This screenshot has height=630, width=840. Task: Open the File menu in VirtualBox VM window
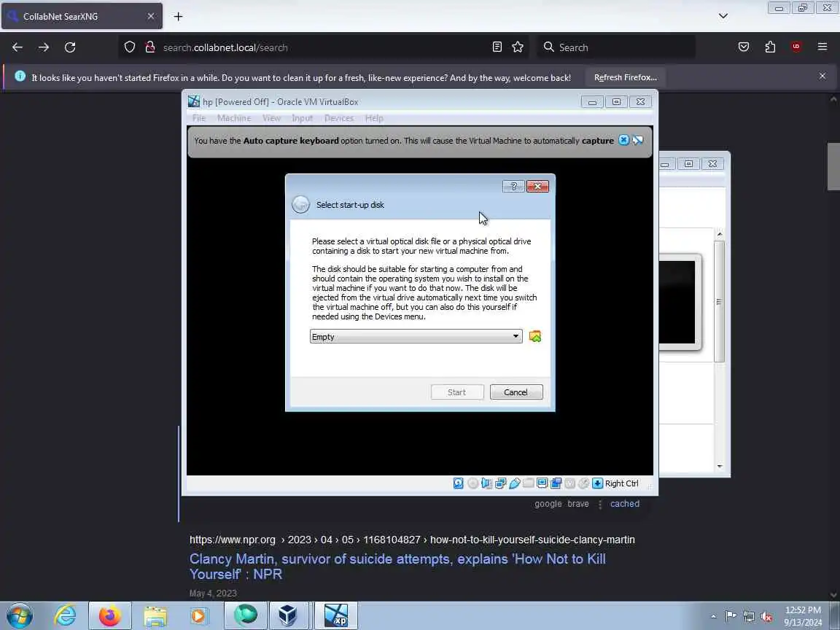click(x=199, y=118)
